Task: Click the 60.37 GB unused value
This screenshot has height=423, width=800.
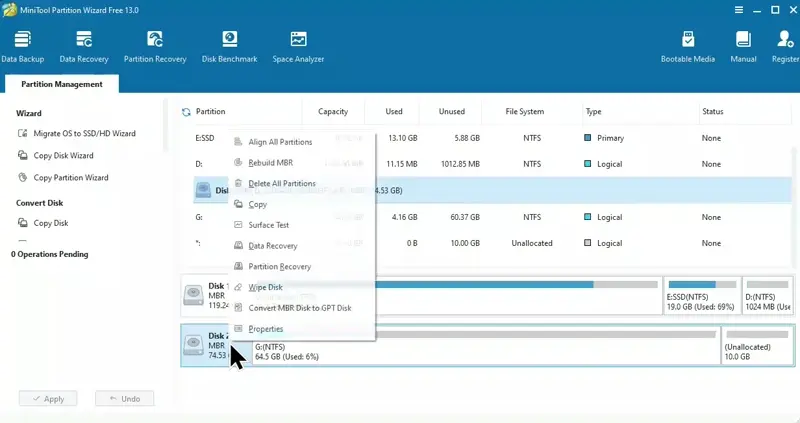Action: [x=465, y=217]
